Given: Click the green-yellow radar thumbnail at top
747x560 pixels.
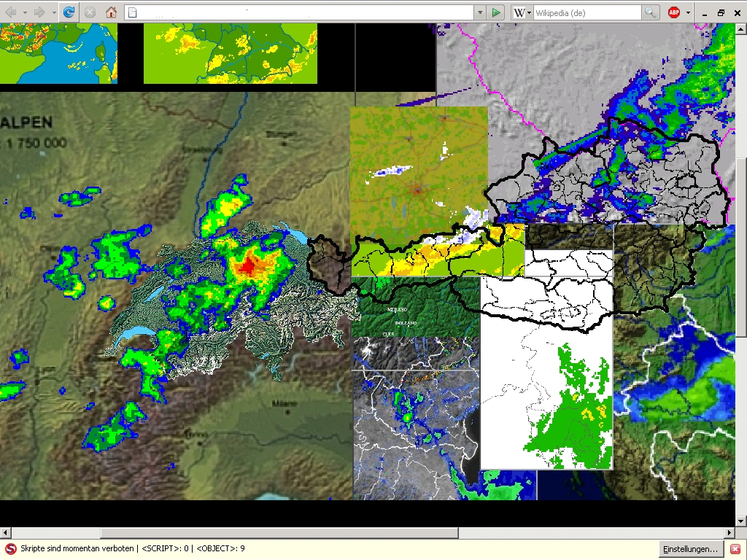Looking at the screenshot, I should 230,53.
